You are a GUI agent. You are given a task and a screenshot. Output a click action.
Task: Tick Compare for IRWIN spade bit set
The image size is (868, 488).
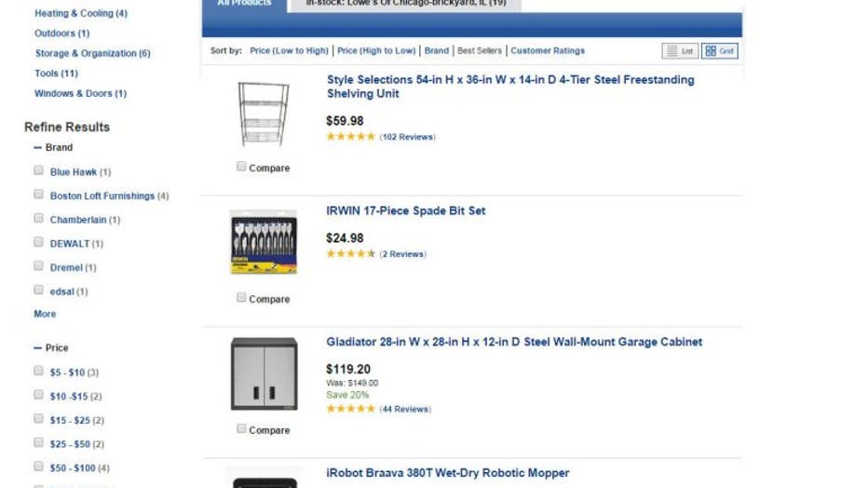click(241, 298)
